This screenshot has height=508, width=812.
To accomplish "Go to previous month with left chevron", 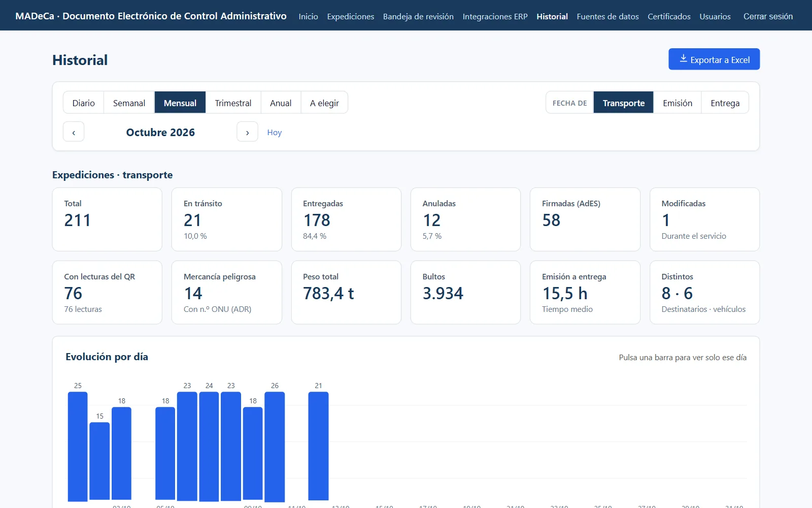I will tap(74, 132).
